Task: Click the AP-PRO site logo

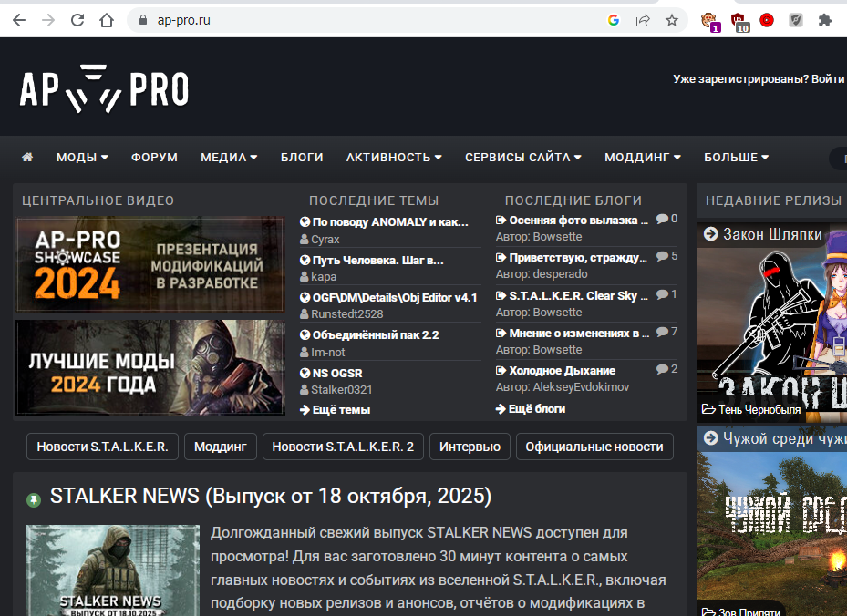Action: 104,88
